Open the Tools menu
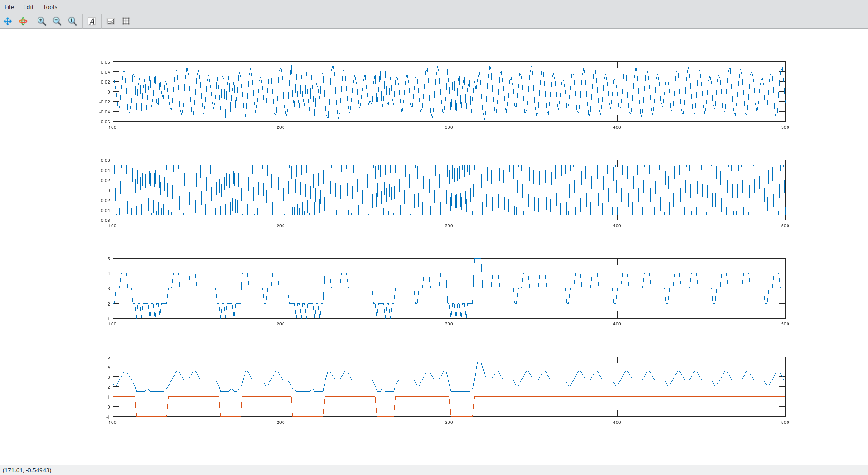 (x=50, y=7)
